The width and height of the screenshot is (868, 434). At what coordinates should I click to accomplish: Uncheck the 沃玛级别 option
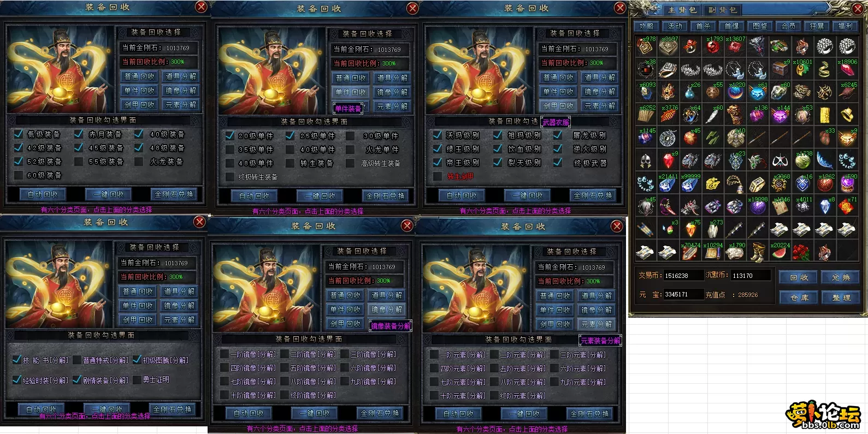tap(438, 135)
